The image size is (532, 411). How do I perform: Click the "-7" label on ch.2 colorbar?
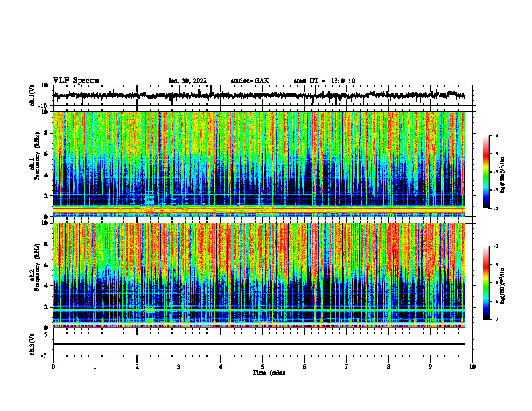click(495, 319)
